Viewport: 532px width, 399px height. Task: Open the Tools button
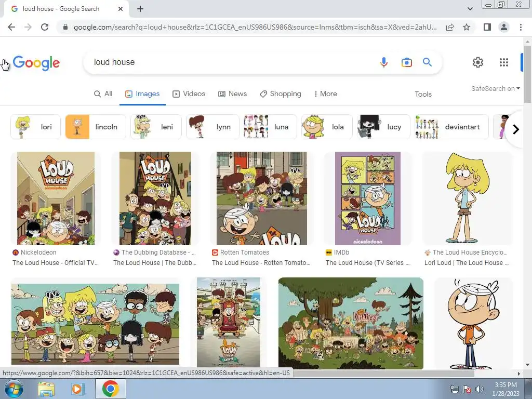(423, 95)
